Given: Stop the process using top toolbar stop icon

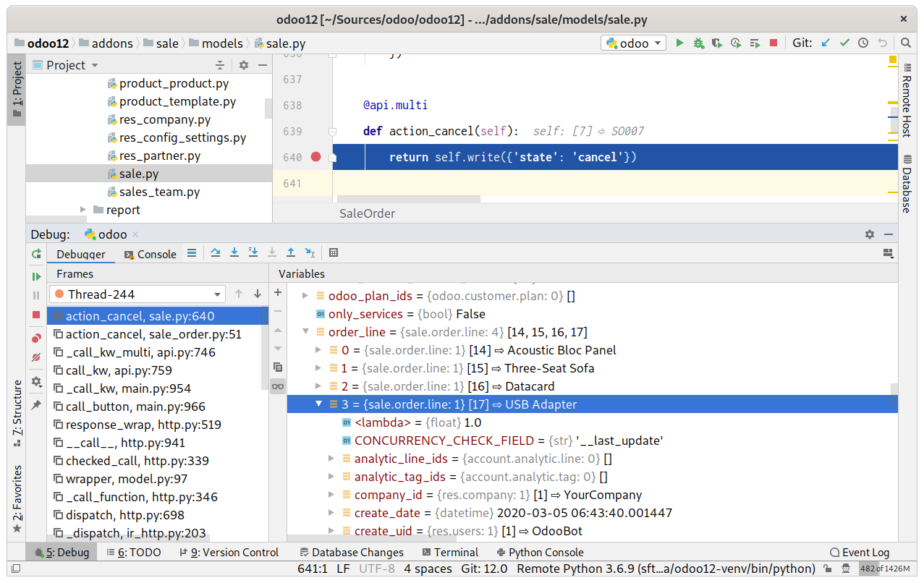Looking at the screenshot, I should click(x=773, y=43).
